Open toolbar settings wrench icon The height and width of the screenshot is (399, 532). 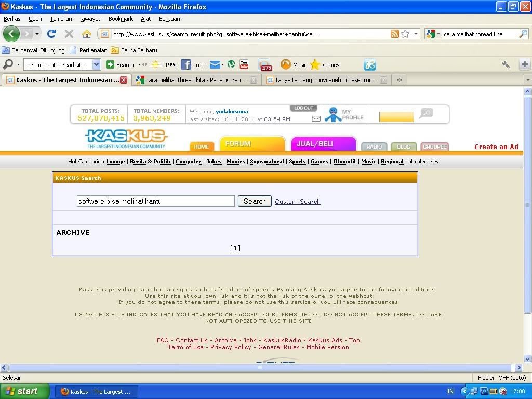pos(505,64)
